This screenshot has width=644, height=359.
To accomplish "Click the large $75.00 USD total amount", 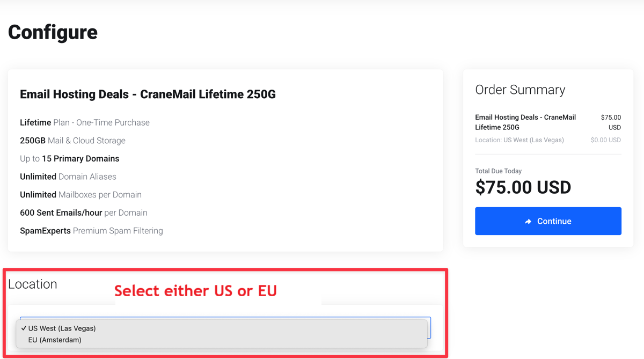I will tap(523, 187).
